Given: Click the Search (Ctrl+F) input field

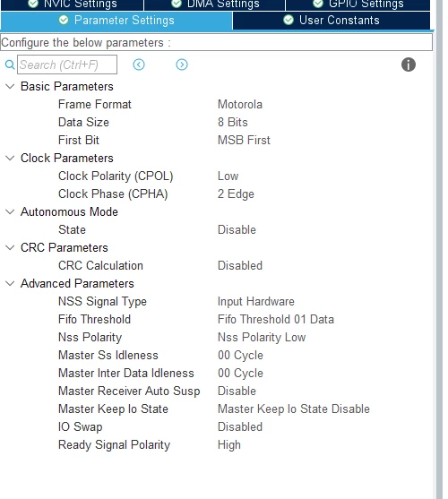Looking at the screenshot, I should (67, 65).
